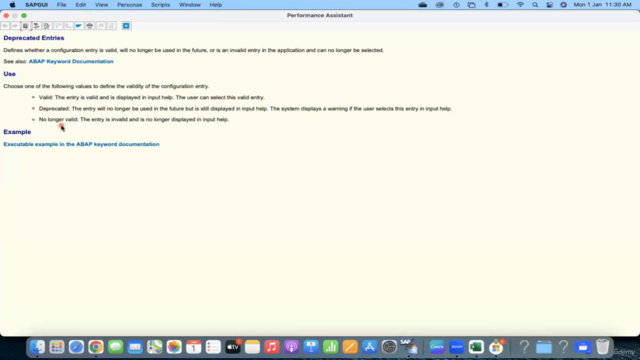
Task: Open Calendar from the dock
Action: (x=193, y=347)
